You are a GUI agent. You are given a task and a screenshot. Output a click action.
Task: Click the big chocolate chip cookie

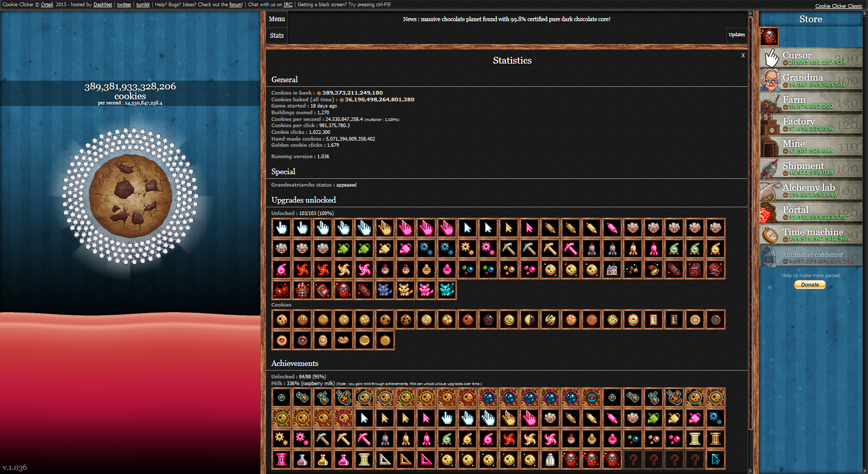coord(130,196)
